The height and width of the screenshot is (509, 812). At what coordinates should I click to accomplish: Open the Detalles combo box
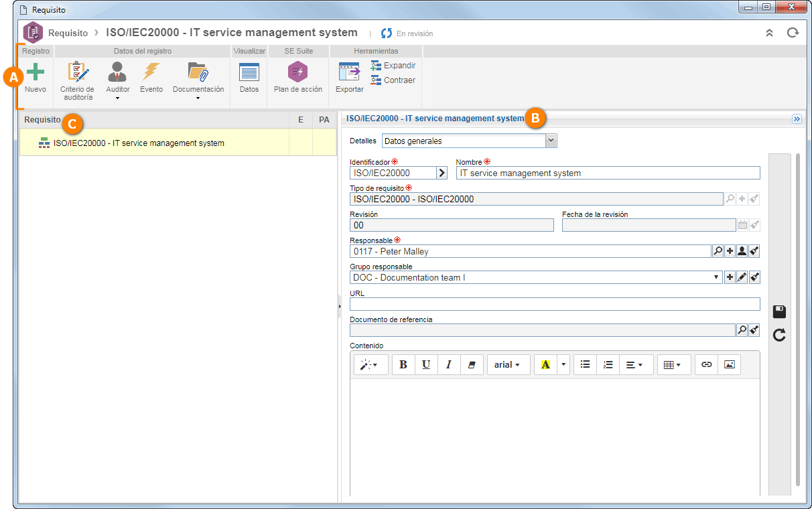tap(470, 141)
